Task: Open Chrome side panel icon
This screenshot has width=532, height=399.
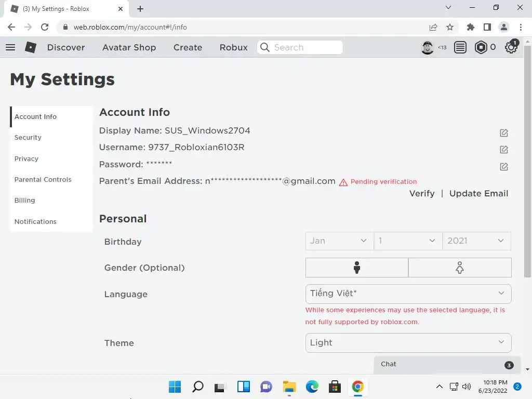Action: tap(487, 27)
